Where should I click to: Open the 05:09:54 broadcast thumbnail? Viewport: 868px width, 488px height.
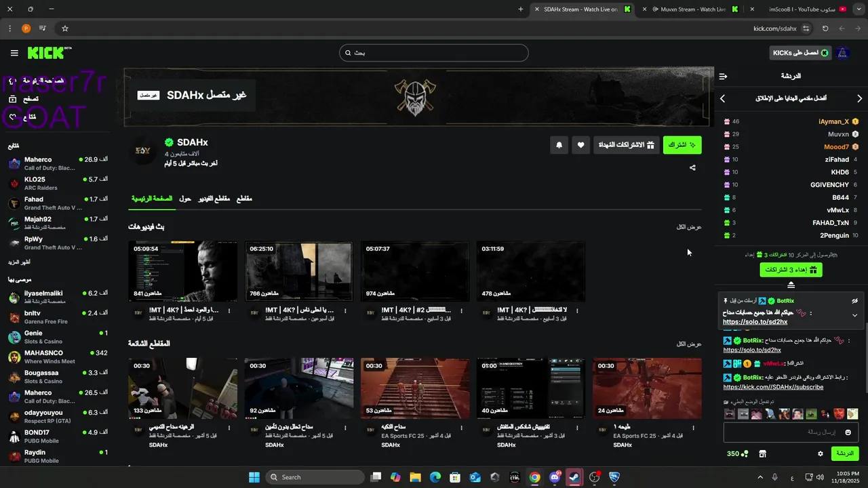coord(183,271)
